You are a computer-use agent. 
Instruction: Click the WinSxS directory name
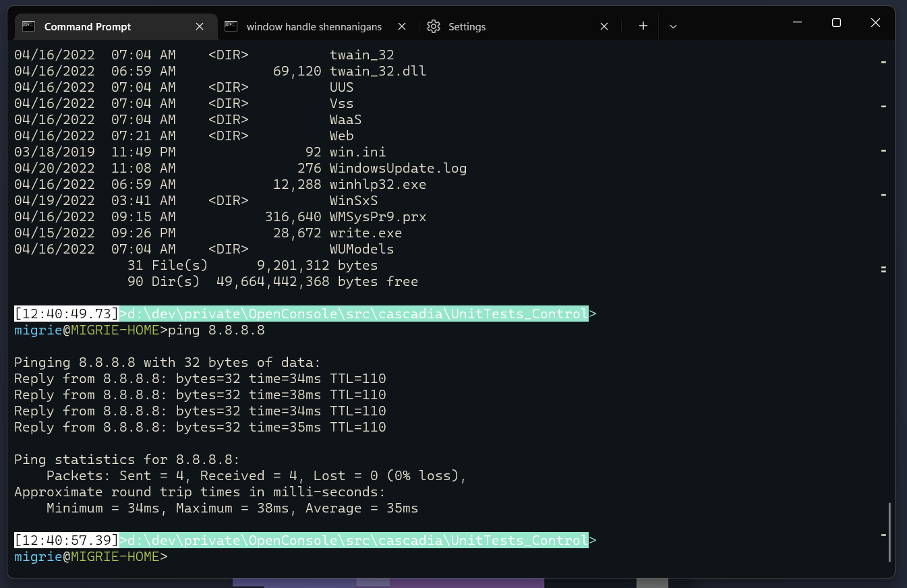tap(353, 200)
